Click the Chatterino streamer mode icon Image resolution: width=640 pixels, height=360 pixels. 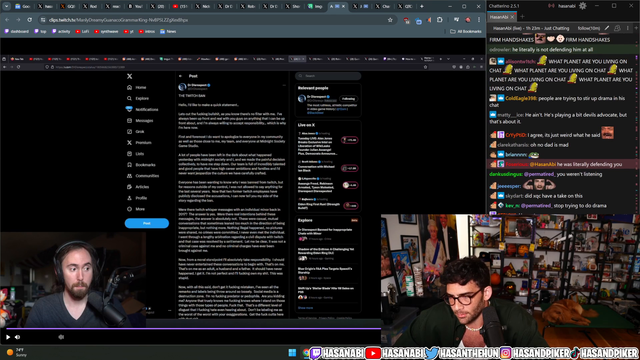coord(551,6)
